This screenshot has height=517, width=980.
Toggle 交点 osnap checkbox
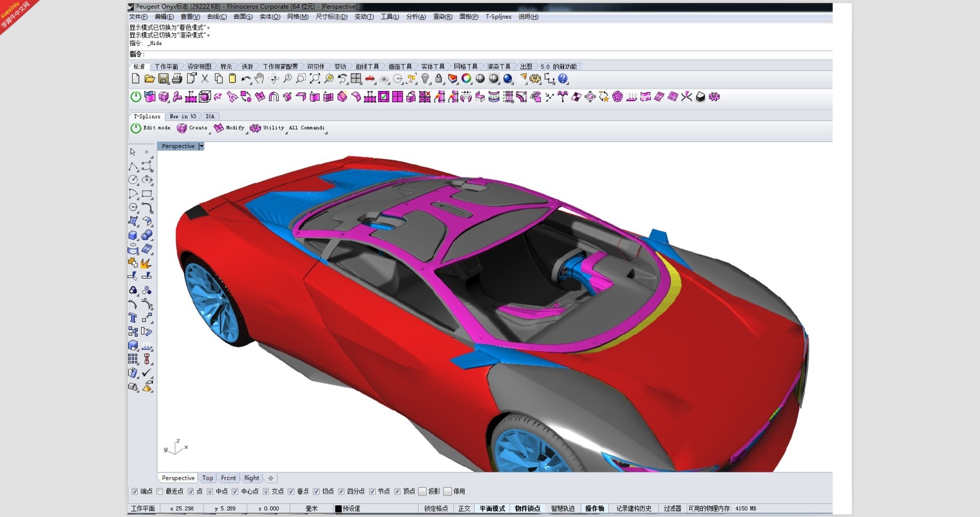click(x=266, y=491)
